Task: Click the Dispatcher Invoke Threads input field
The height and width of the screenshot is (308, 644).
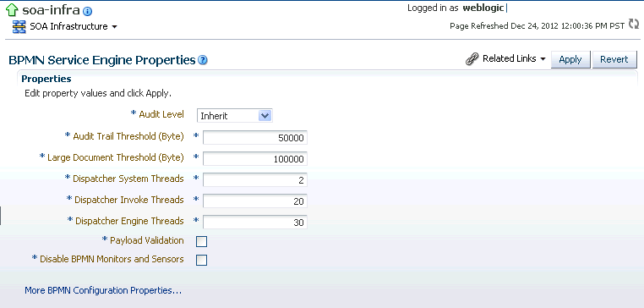Action: [255, 201]
